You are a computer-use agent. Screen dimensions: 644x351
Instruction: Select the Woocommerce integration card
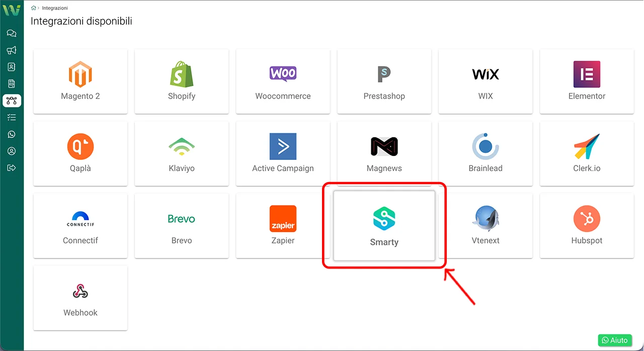[x=283, y=81]
